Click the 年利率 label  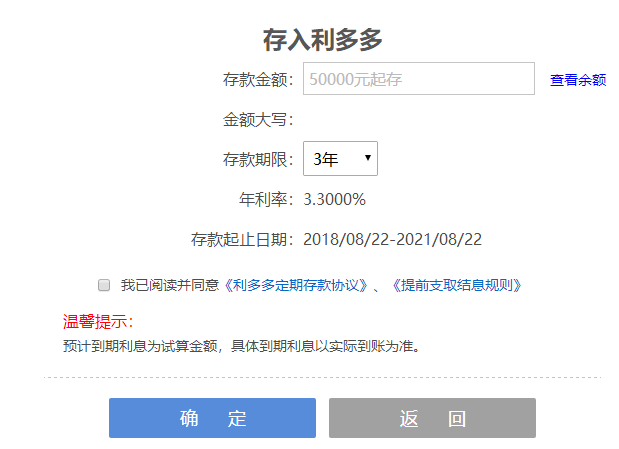(266, 199)
